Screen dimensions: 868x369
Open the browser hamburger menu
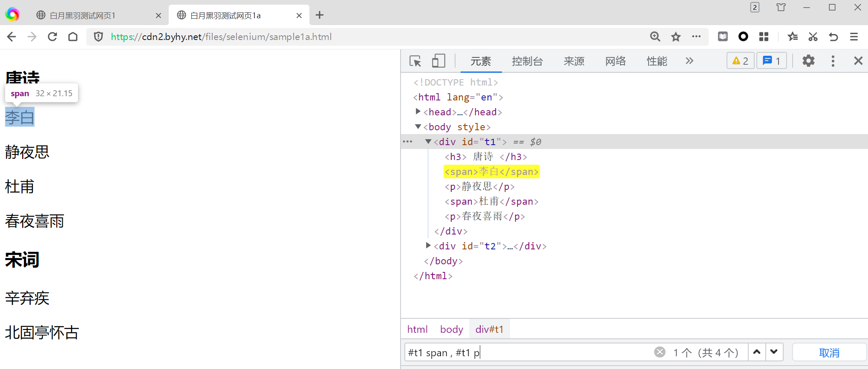(854, 37)
